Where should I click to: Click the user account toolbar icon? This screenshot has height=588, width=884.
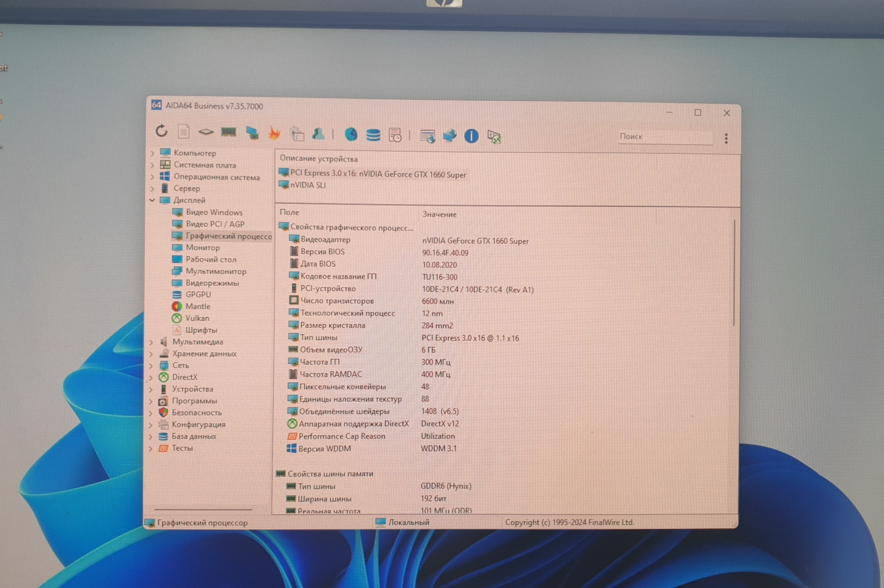tap(318, 134)
